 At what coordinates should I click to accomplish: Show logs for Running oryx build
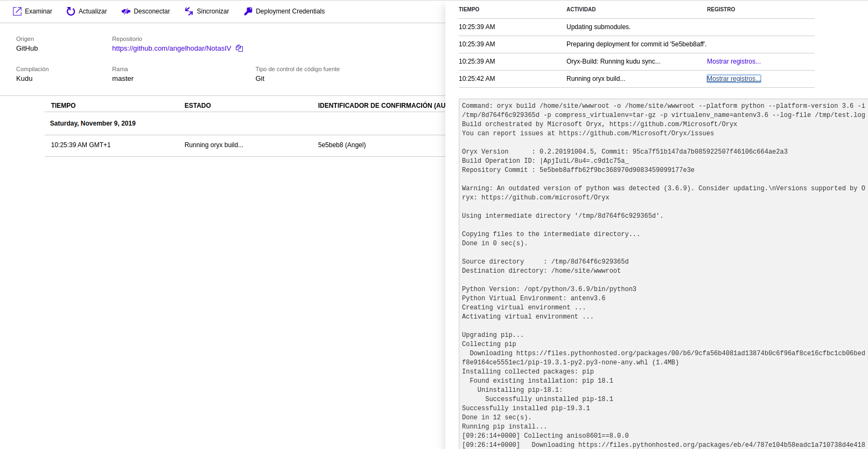733,79
